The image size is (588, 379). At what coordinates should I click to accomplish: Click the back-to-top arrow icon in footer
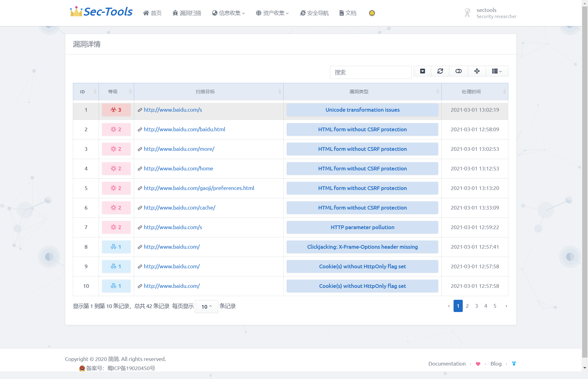pos(514,364)
